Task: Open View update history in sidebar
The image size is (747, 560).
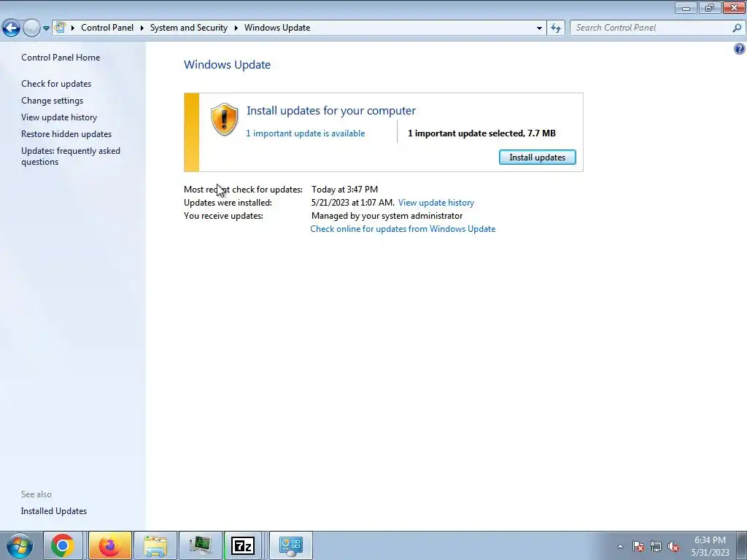Action: tap(59, 117)
